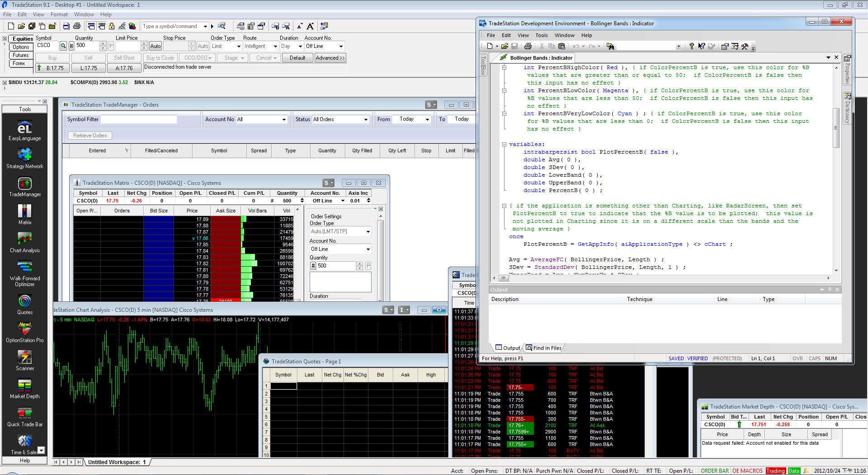Open EasyLanguage from the Tools sidebar
868x475 pixels.
tap(25, 131)
